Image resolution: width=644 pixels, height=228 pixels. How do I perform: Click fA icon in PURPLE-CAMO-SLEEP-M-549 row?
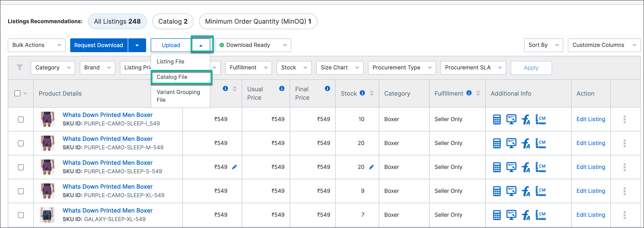point(525,143)
